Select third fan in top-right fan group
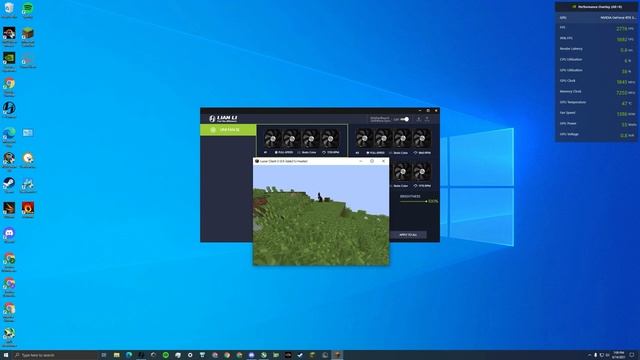The height and width of the screenshot is (360, 640). pos(402,138)
